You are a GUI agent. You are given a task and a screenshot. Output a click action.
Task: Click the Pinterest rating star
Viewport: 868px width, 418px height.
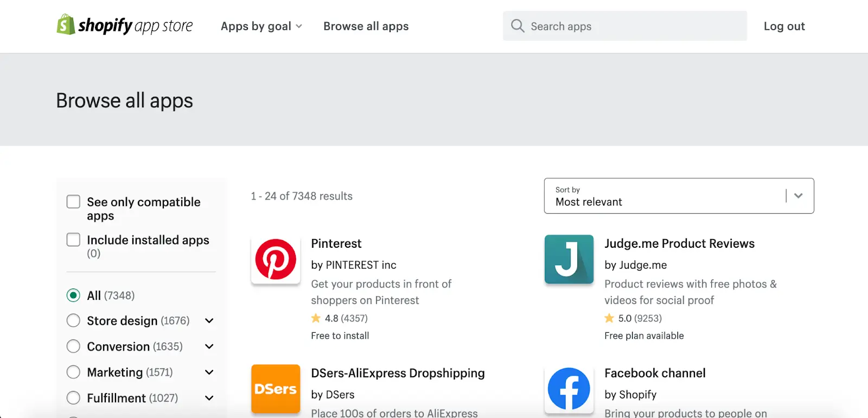pos(316,318)
